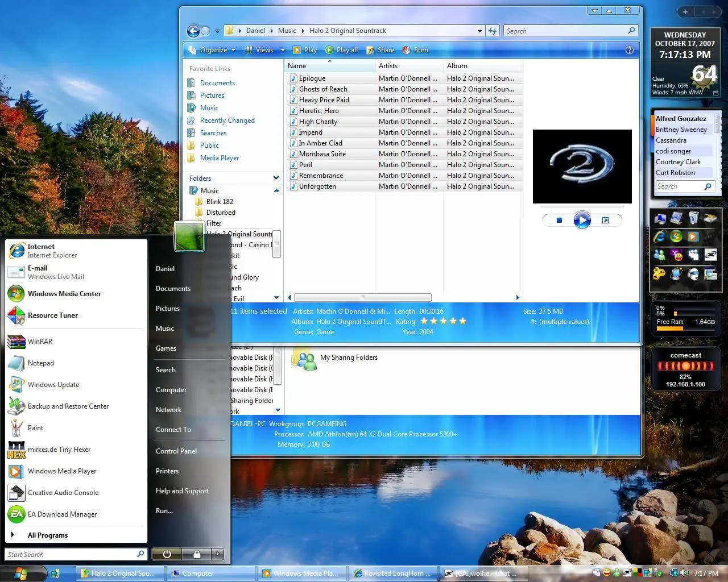Click the Yahoo smiley icon in system tray
The width and height of the screenshot is (728, 582).
click(x=607, y=573)
